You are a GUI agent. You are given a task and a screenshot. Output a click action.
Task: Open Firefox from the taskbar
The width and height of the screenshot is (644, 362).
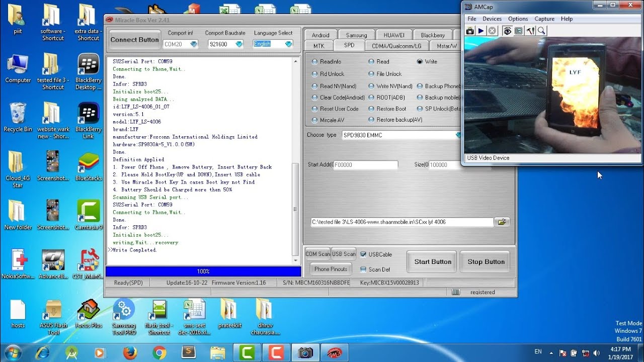pyautogui.click(x=130, y=352)
